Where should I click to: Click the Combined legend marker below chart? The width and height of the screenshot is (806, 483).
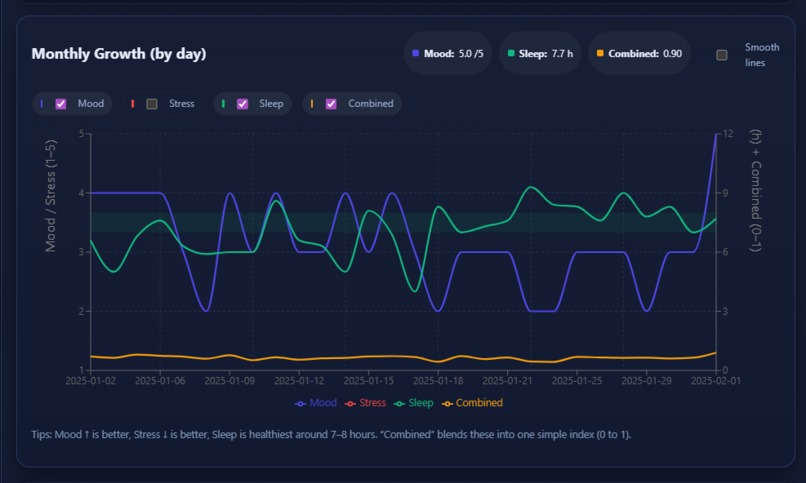(x=447, y=404)
